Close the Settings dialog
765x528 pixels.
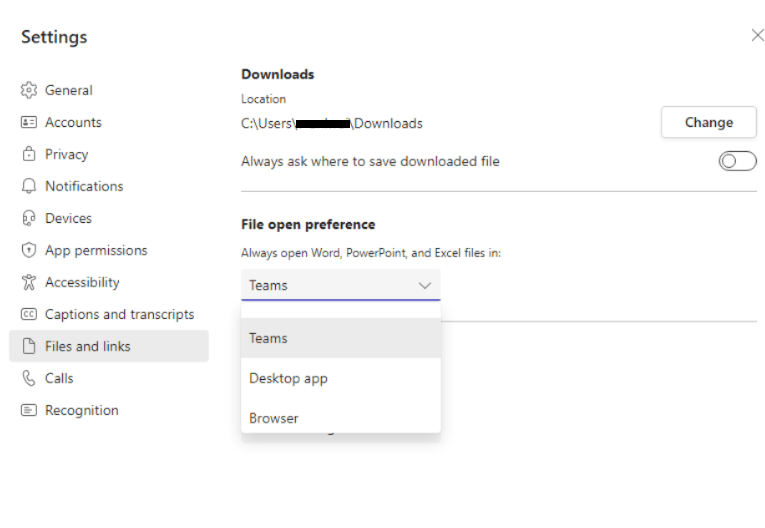757,35
